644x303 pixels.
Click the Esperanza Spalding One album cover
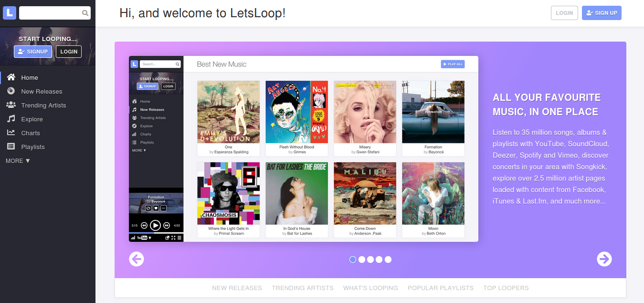point(228,112)
